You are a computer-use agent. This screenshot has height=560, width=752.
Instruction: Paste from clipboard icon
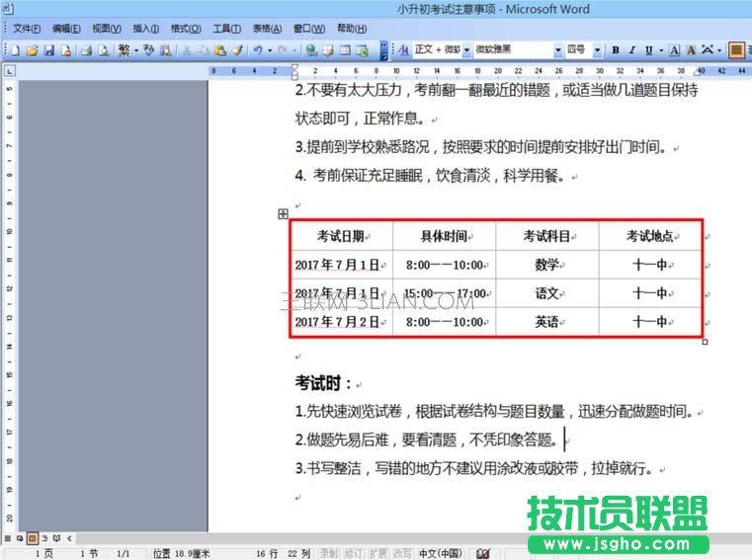(x=220, y=49)
